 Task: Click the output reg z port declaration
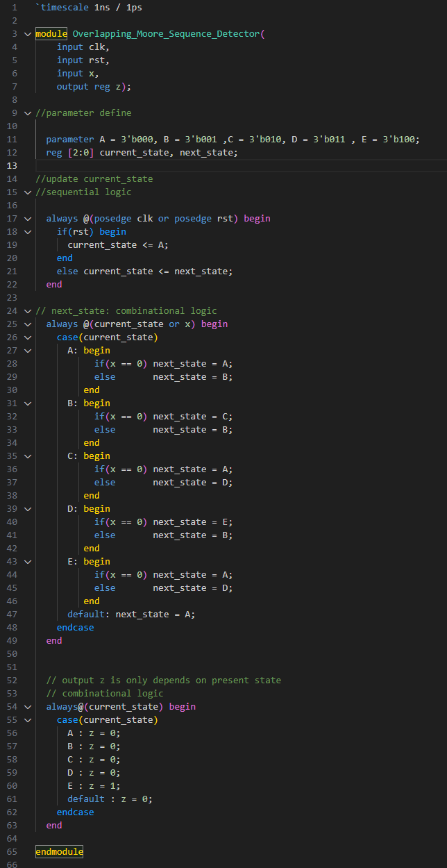click(94, 87)
